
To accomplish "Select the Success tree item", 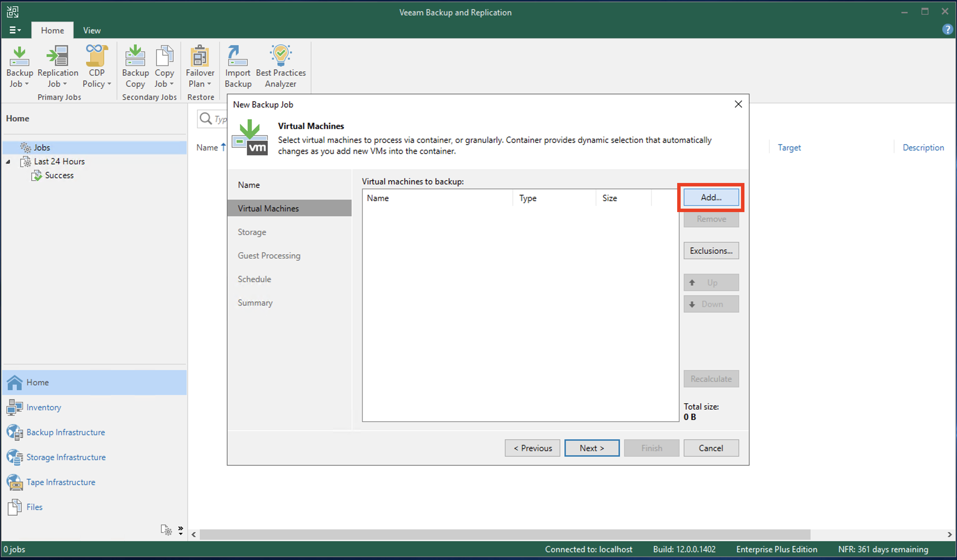I will pos(59,175).
